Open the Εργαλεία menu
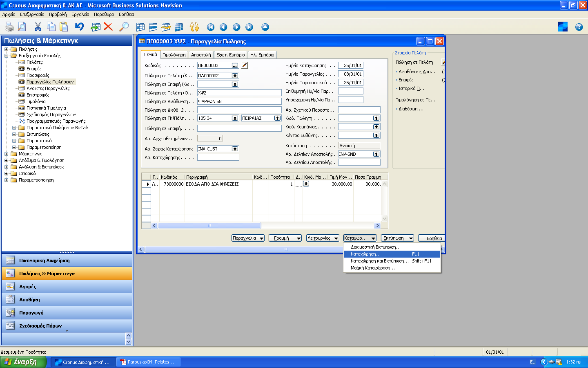Viewport: 588px width, 368px height. pos(80,14)
